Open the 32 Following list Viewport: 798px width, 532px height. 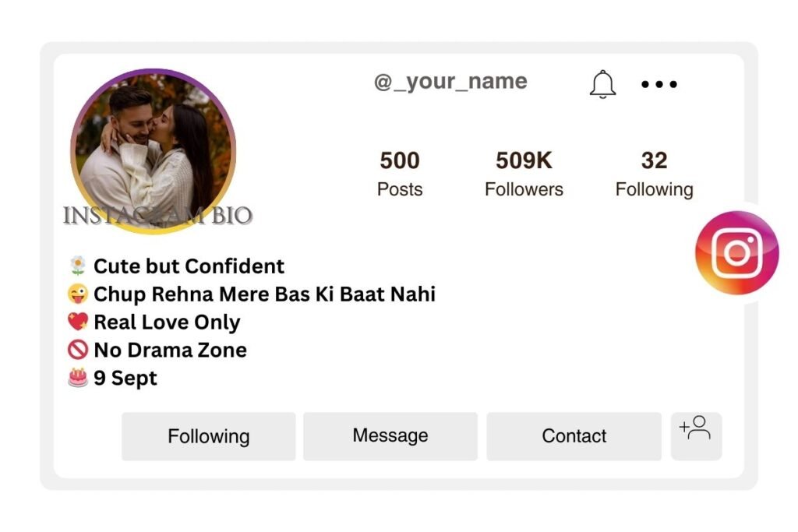(655, 173)
